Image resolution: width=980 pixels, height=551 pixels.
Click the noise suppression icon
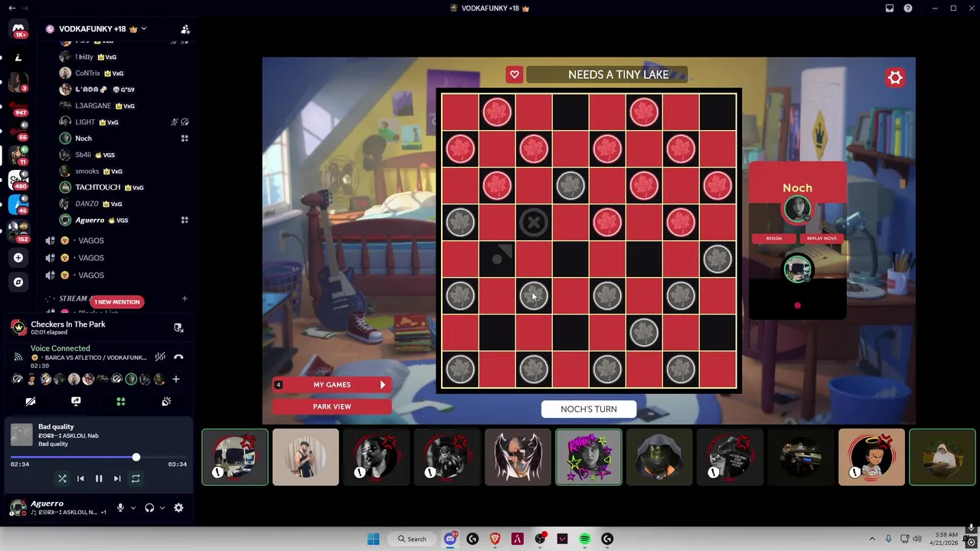click(160, 357)
